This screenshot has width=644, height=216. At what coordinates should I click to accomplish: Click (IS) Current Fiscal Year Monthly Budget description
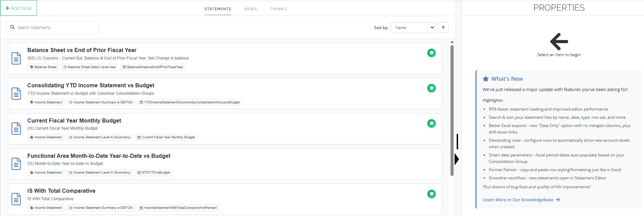coord(63,128)
